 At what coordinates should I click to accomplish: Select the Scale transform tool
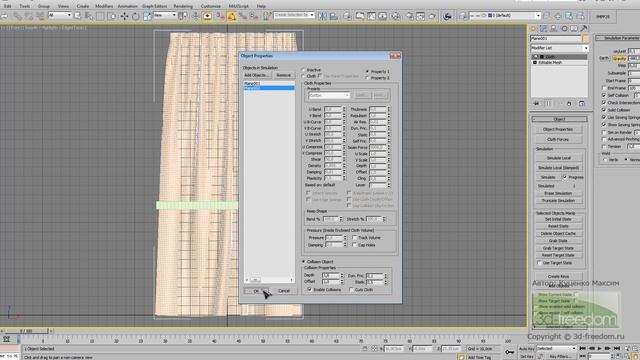coord(147,16)
